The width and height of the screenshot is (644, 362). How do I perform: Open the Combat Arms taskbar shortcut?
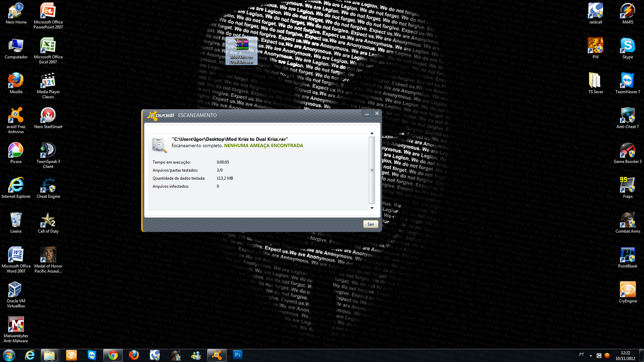[175, 355]
